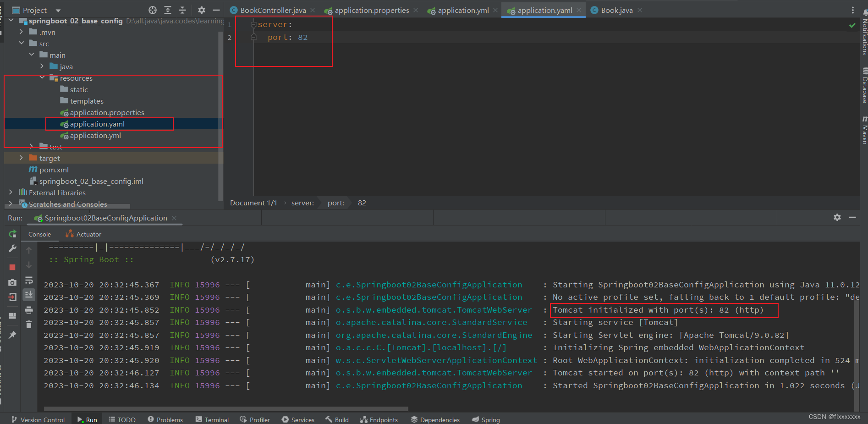The height and width of the screenshot is (424, 868).
Task: Stop the running application
Action: click(x=12, y=267)
